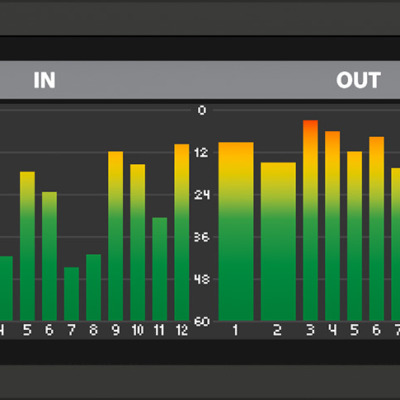Click the IN section header label
Image resolution: width=400 pixels, height=400 pixels.
tap(44, 80)
